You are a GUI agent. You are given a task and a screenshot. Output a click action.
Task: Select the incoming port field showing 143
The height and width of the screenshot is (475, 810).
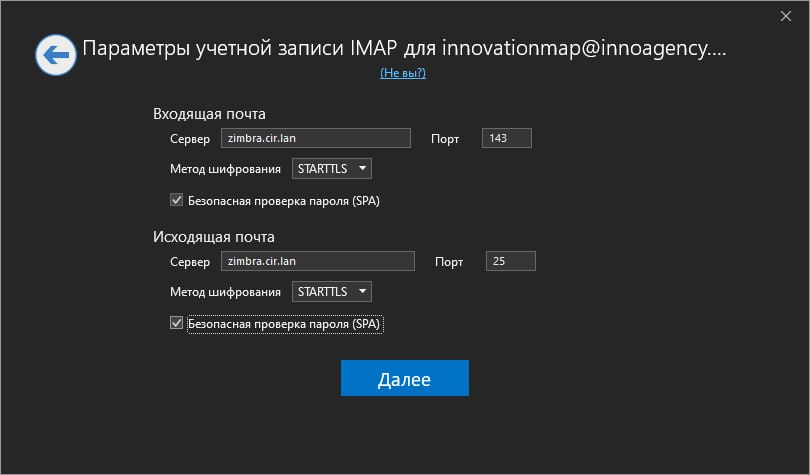click(x=506, y=138)
